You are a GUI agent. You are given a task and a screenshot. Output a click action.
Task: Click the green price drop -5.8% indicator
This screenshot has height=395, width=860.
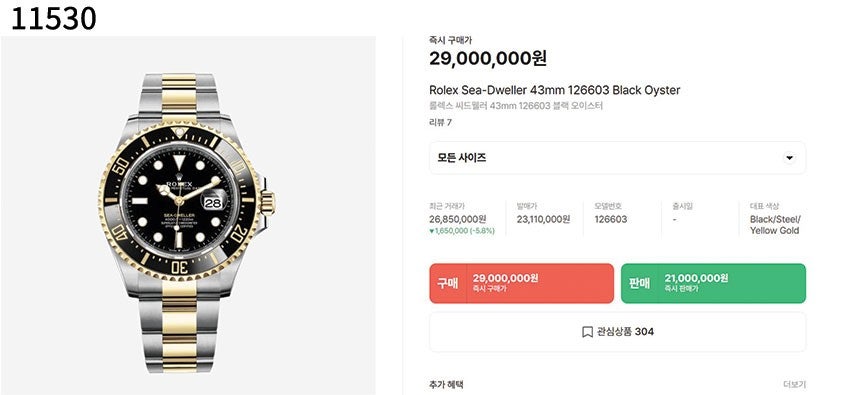462,231
